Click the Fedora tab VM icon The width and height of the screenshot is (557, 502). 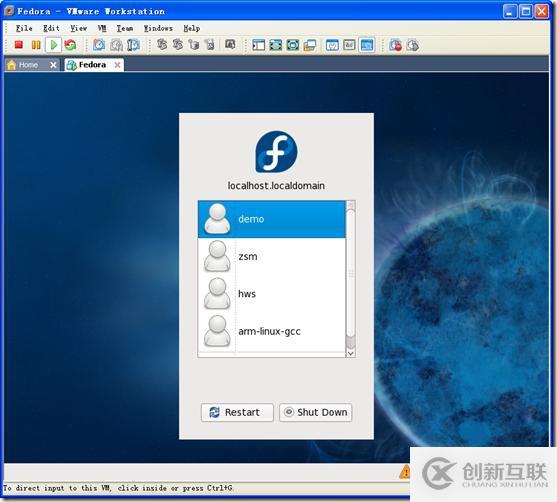coord(71,65)
